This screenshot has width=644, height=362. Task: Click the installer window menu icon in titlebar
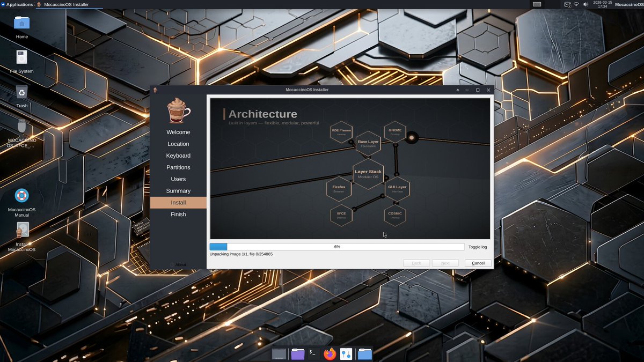pyautogui.click(x=155, y=90)
